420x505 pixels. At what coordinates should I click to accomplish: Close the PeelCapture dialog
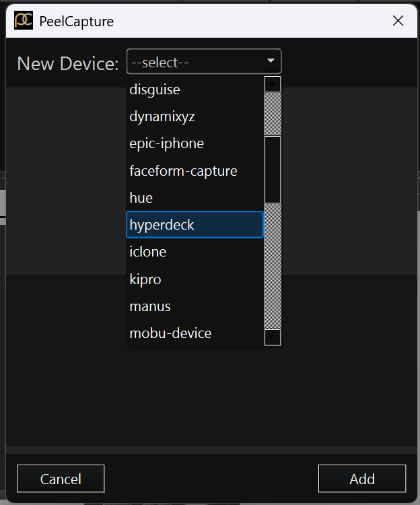pyautogui.click(x=398, y=21)
